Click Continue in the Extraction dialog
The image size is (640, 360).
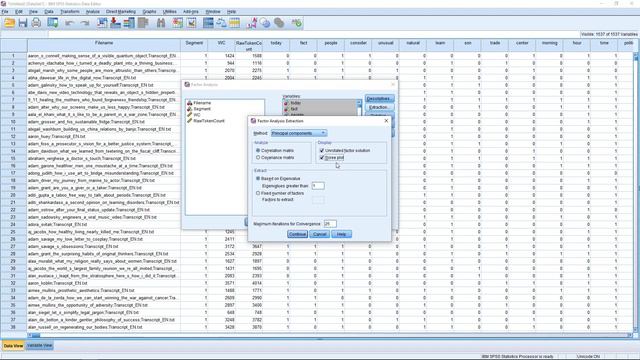point(297,234)
